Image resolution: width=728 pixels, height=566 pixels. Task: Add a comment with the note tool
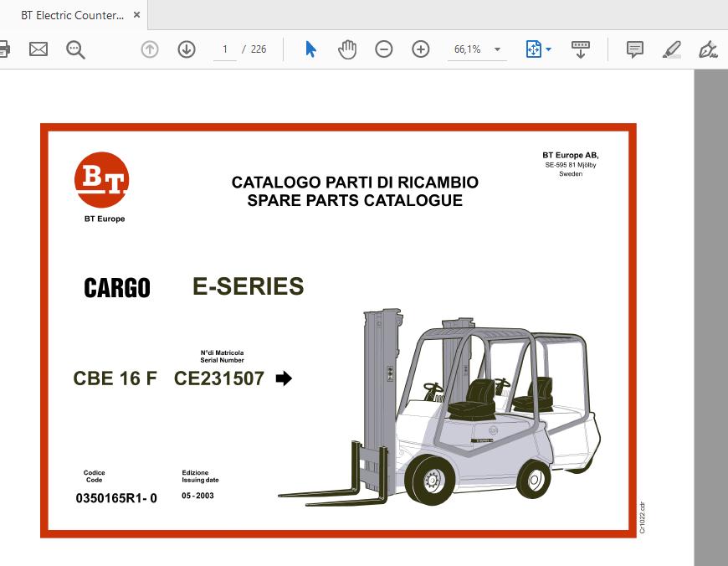pyautogui.click(x=635, y=49)
